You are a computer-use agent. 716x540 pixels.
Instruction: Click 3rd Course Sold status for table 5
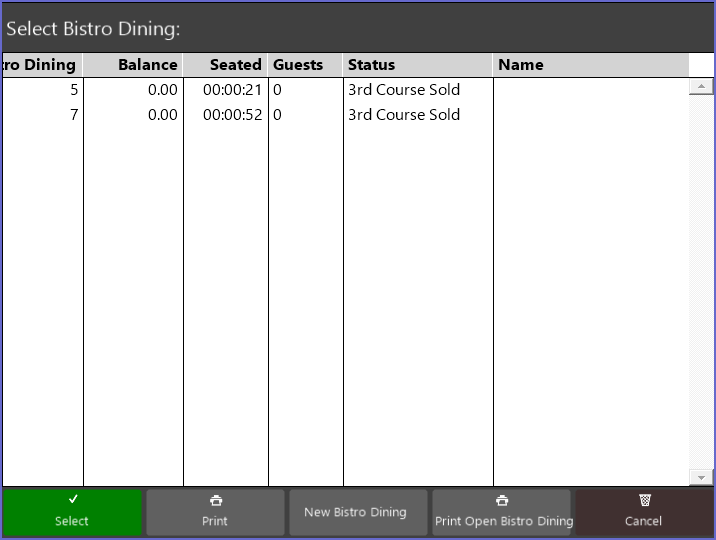coord(404,90)
